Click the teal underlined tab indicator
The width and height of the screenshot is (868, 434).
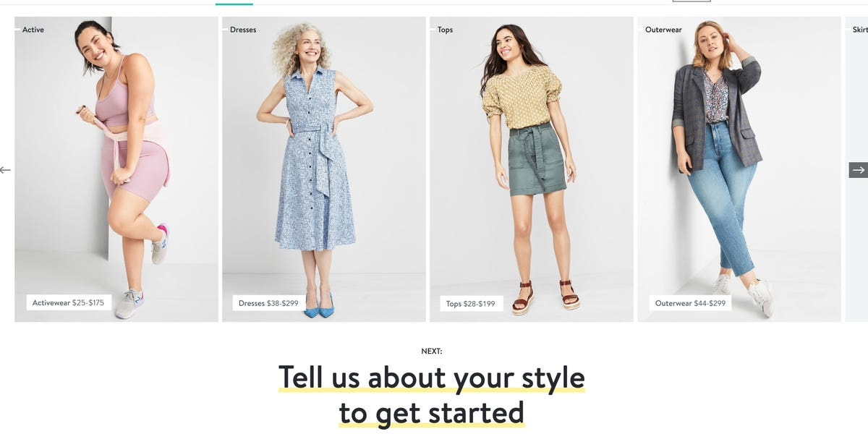click(234, 4)
